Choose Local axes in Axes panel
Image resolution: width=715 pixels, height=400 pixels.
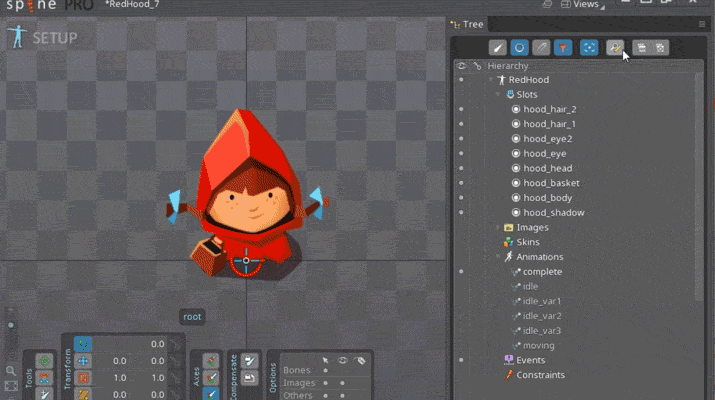211,361
